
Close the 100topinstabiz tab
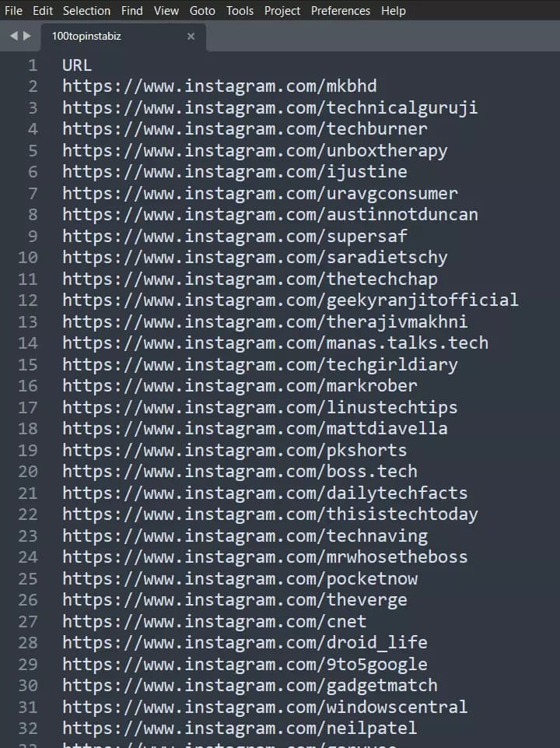pyautogui.click(x=191, y=36)
